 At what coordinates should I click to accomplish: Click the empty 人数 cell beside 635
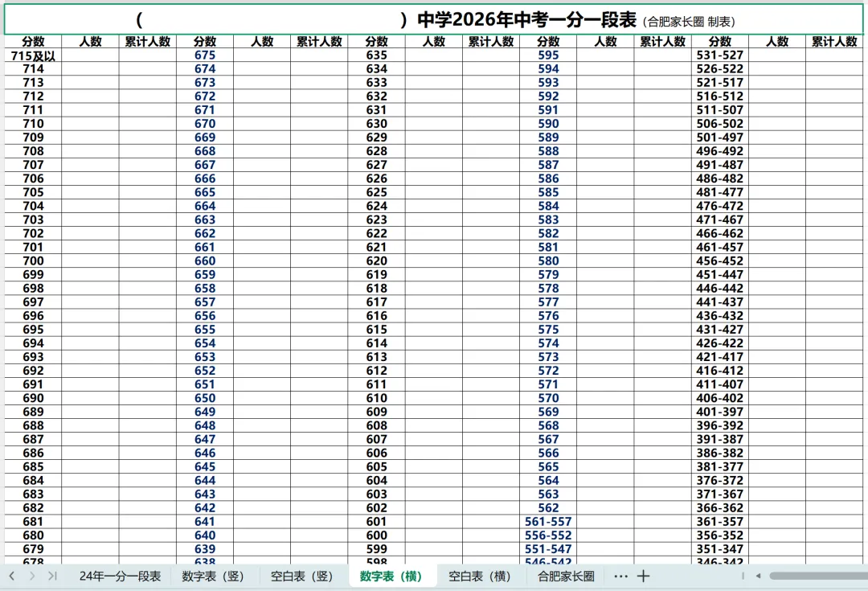[433, 55]
